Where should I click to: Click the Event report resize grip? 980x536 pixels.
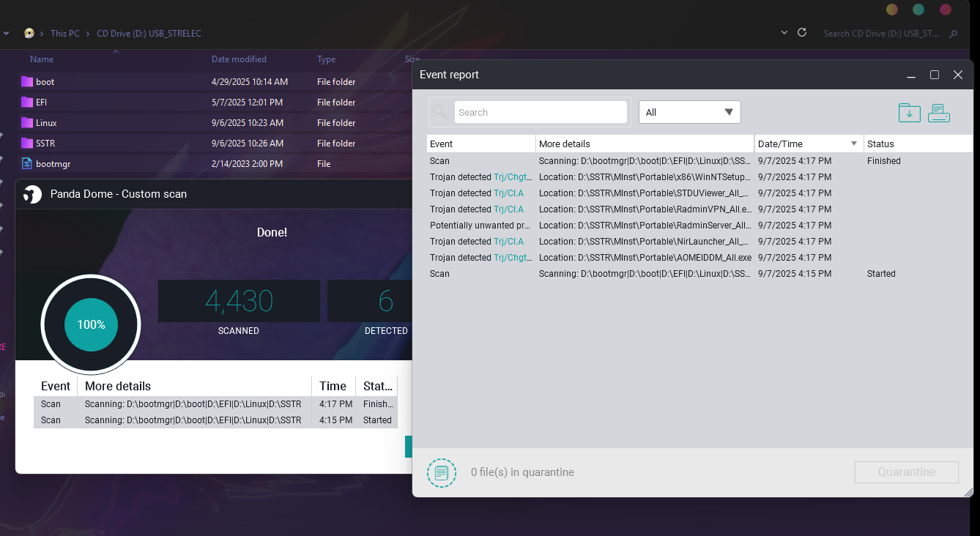(x=968, y=492)
